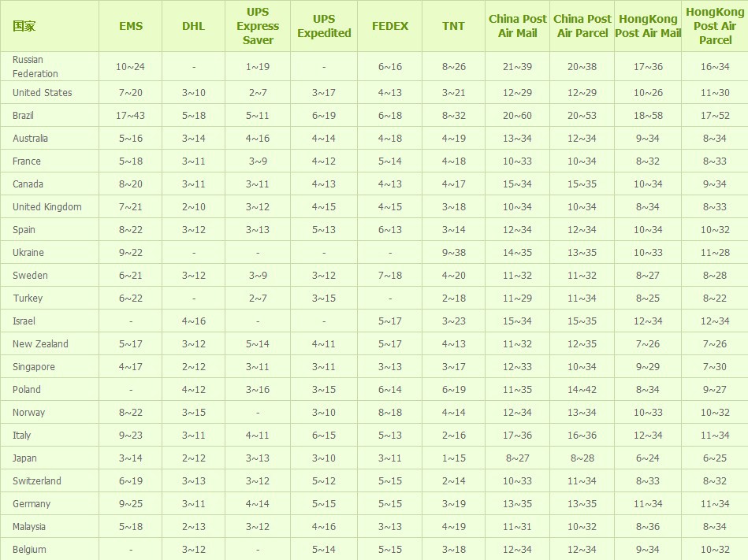Select Ukraine TNT value 9~38
Screen dimensions: 748x560
(x=454, y=253)
